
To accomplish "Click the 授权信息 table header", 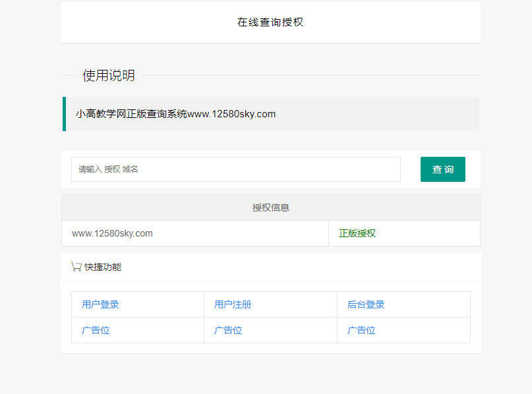I will click(x=271, y=208).
